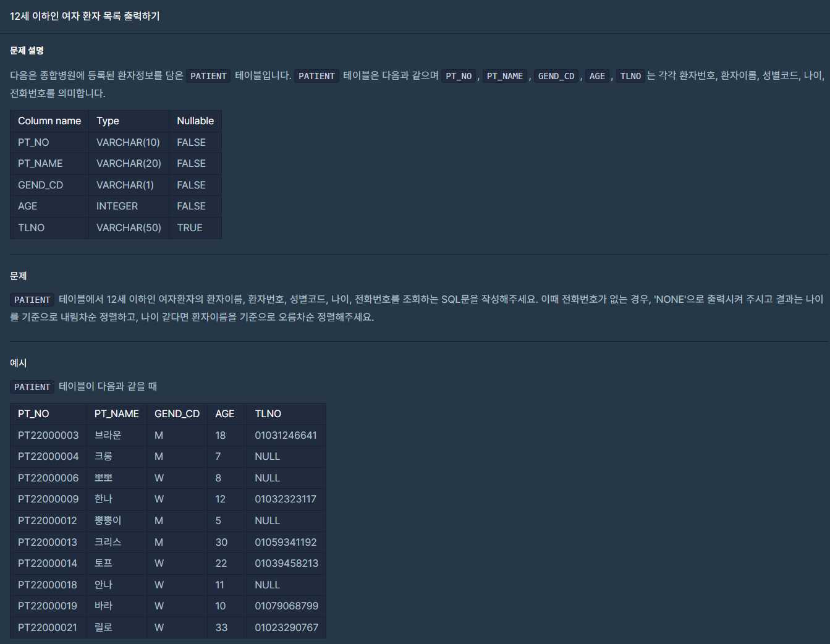830x644 pixels.
Task: Click the PATIENT code tag beside "테이블이 다음과 같을 때"
Action: 32,387
